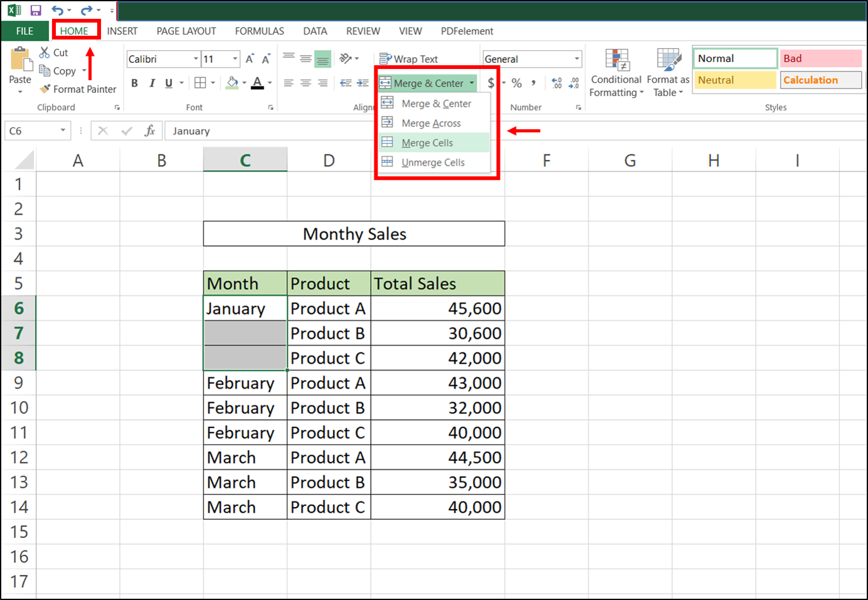The image size is (868, 600).
Task: Expand the Merge & Center dropdown arrow
Action: [472, 83]
